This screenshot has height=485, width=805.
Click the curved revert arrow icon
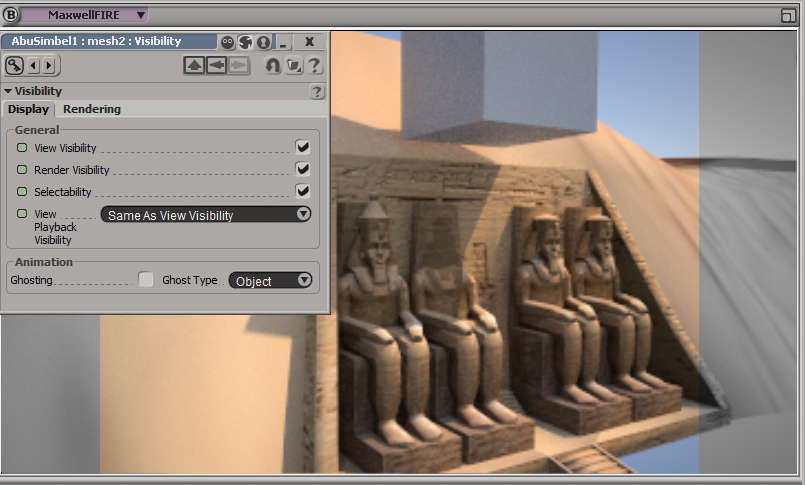(x=273, y=65)
